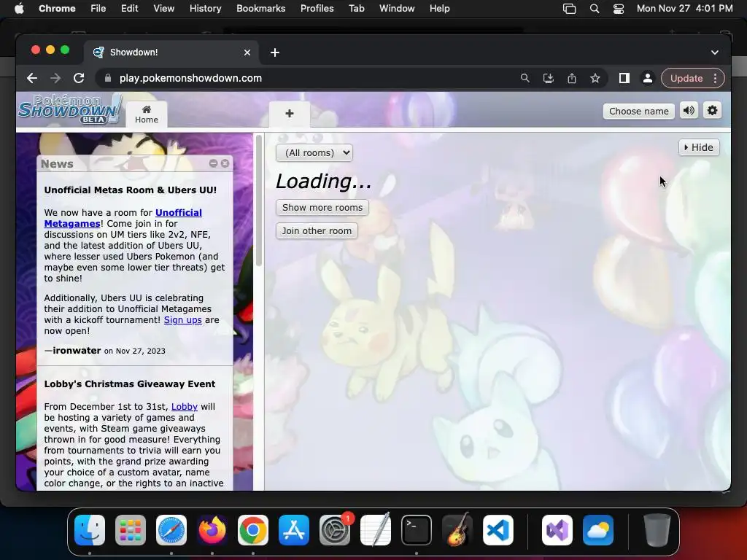Open Launchpad from the Dock
Viewport: 747px width, 560px height.
click(131, 530)
